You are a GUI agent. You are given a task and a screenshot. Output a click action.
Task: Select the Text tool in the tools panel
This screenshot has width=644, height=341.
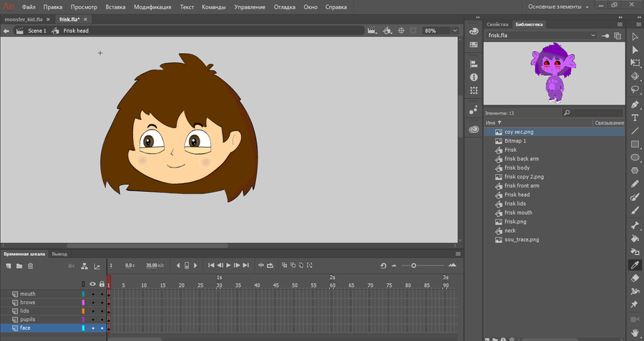635,117
